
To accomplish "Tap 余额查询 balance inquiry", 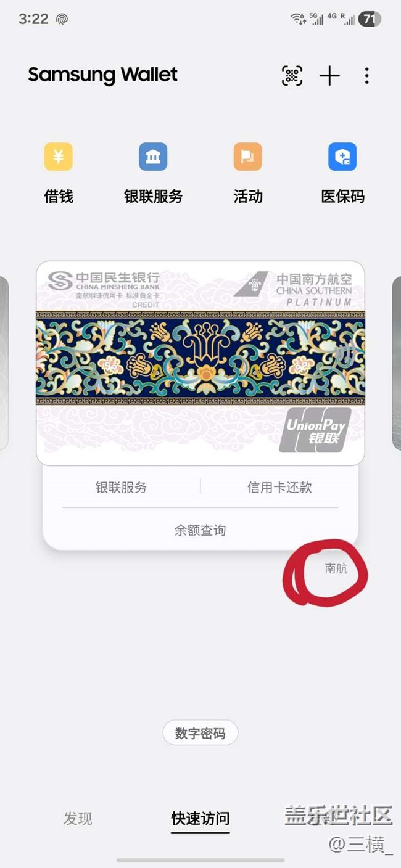I will point(200,530).
